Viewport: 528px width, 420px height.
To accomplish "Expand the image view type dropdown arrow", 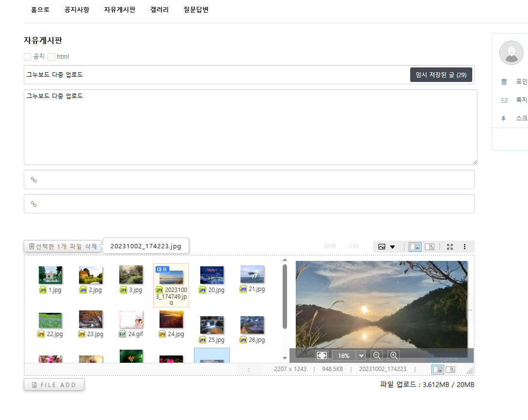I will click(392, 246).
